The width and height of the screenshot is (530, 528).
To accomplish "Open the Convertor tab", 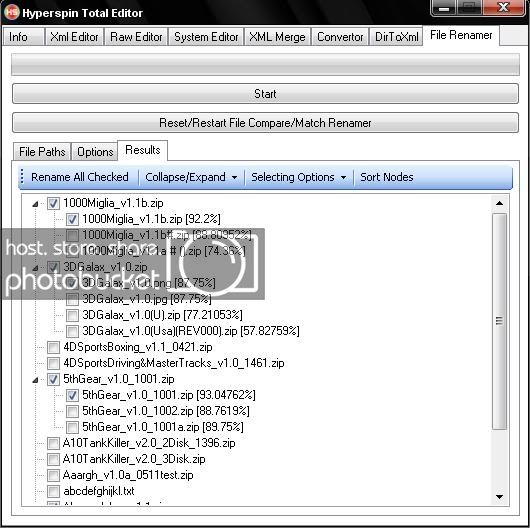I will tap(340, 37).
